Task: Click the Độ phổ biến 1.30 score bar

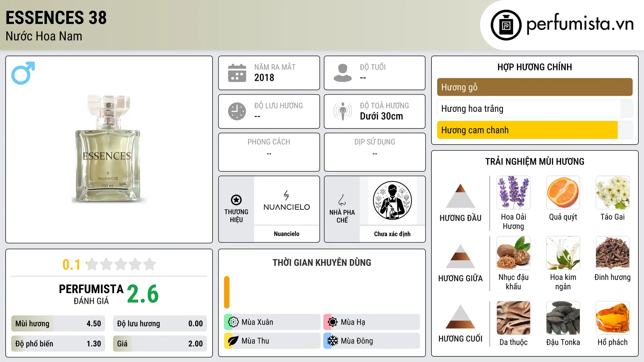Action: [x=58, y=343]
